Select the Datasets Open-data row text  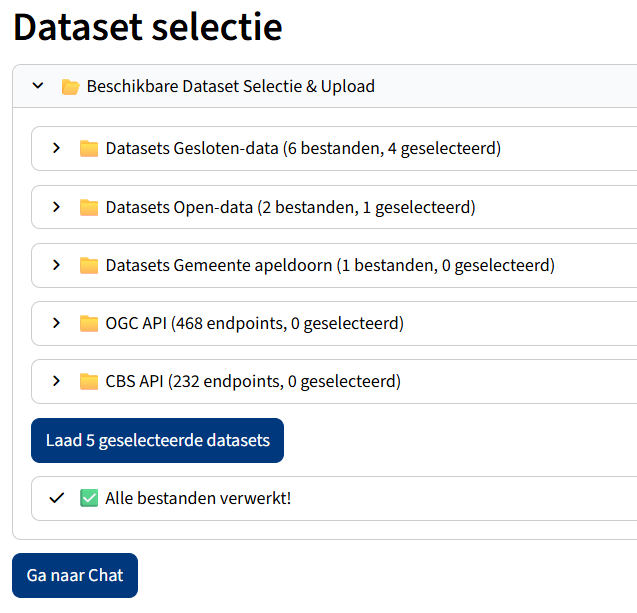point(290,208)
